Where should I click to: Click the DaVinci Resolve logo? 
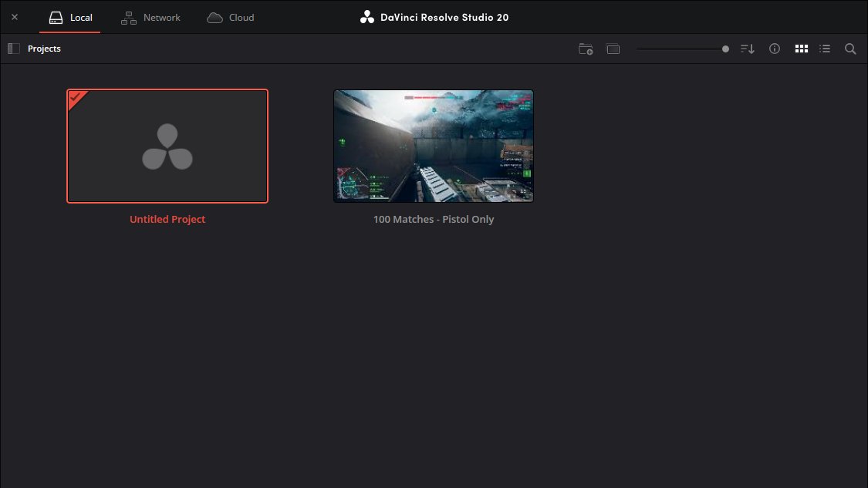366,16
